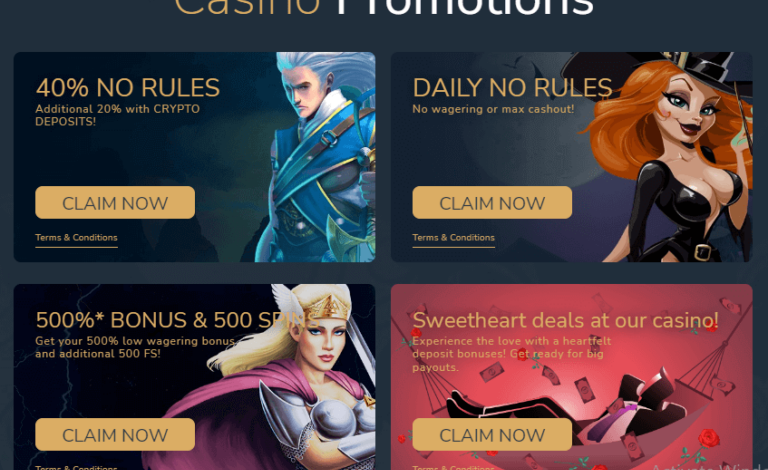Screen dimensions: 768x470
Task: Open Terms & Conditions for 40% NO RULES
Action: pos(76,238)
